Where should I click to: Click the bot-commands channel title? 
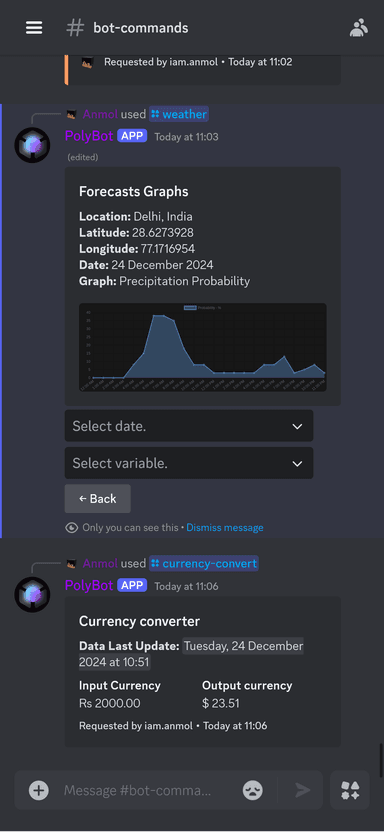[141, 28]
